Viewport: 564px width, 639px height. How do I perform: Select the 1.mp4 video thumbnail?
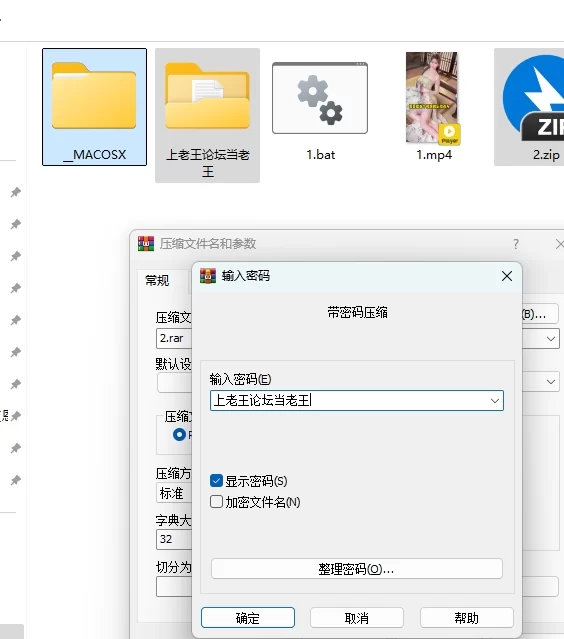433,98
